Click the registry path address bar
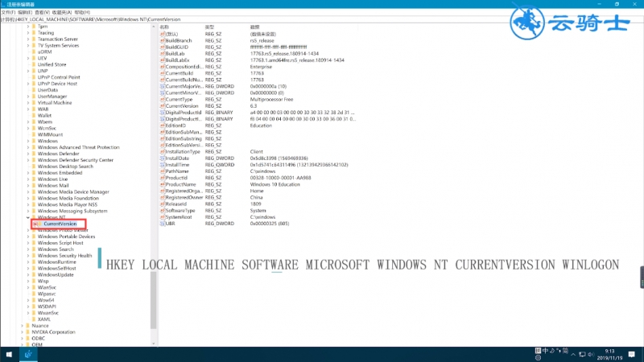 point(322,19)
